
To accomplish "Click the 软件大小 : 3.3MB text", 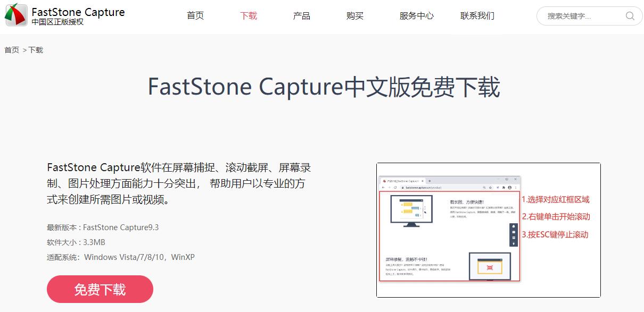I will 76,242.
